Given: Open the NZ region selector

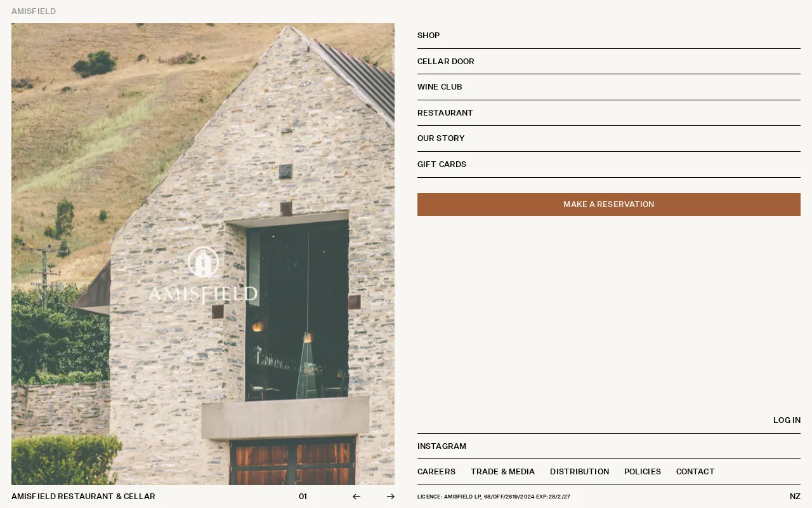Looking at the screenshot, I should tap(795, 496).
